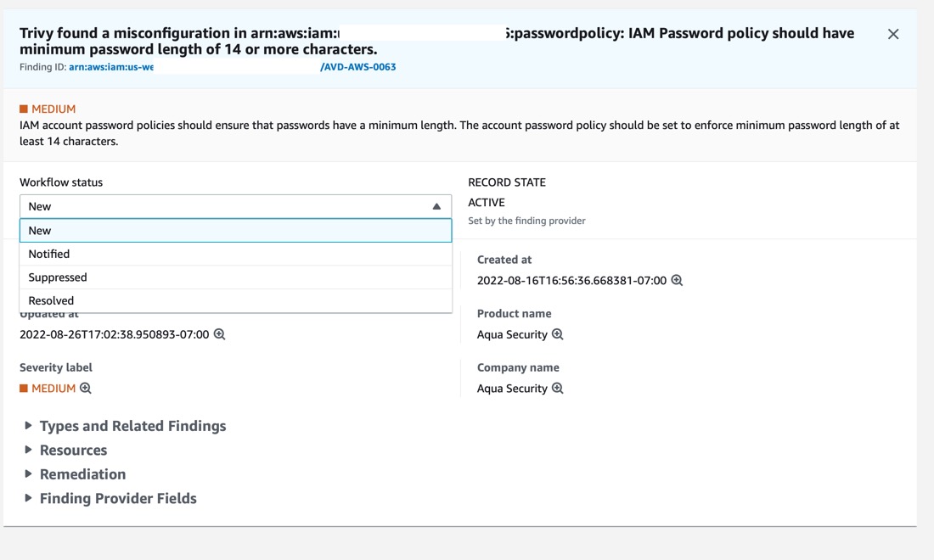Open the AVD-AWS-0063 link

click(358, 67)
